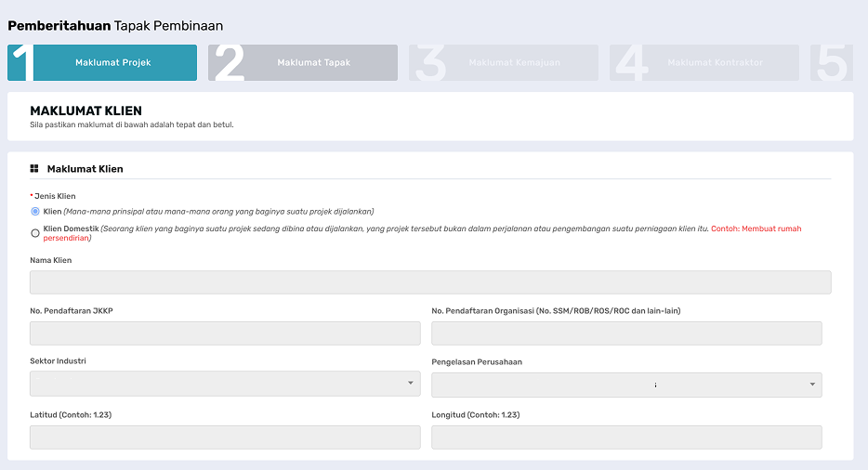Click the Sektor Industri dropdown arrow
This screenshot has width=868, height=470.
[x=411, y=383]
